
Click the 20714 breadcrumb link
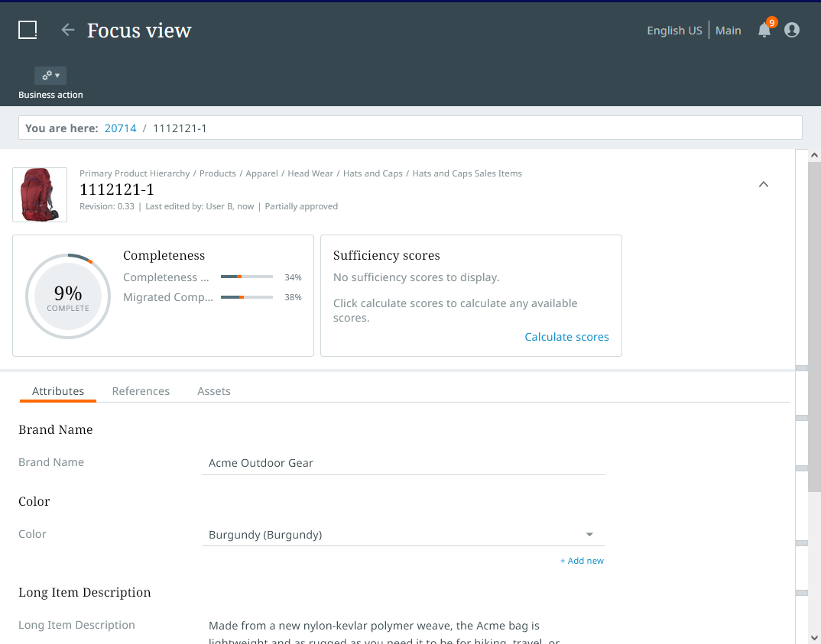[121, 128]
